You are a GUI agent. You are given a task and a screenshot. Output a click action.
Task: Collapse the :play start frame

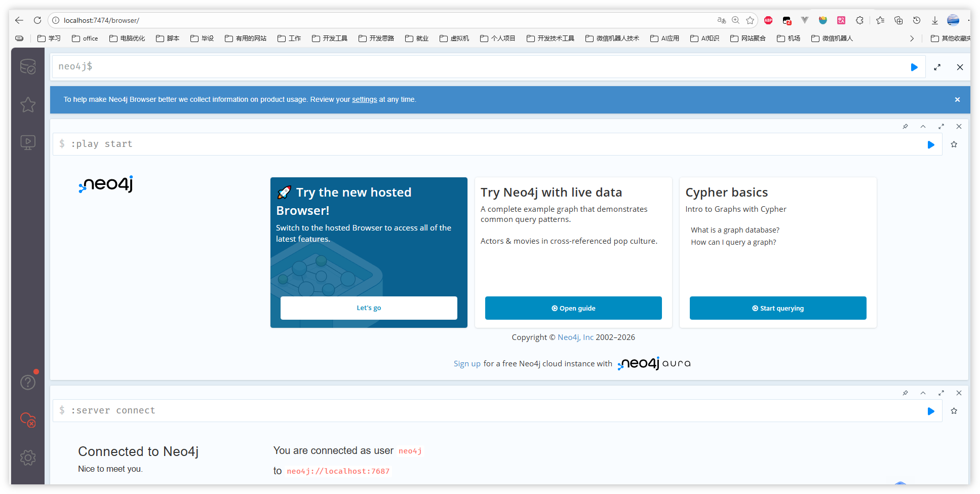click(x=923, y=126)
